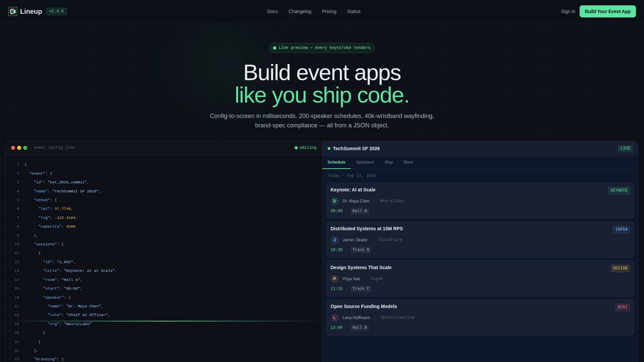Click the Track B chip
Image resolution: width=644 pixels, height=362 pixels.
(361, 250)
